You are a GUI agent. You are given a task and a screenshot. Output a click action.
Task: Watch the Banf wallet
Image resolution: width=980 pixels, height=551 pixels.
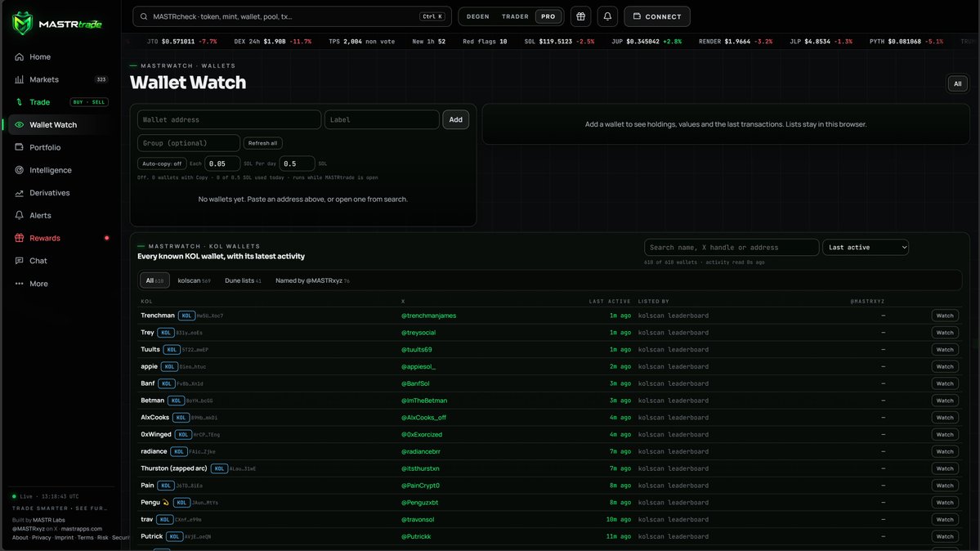coord(944,383)
